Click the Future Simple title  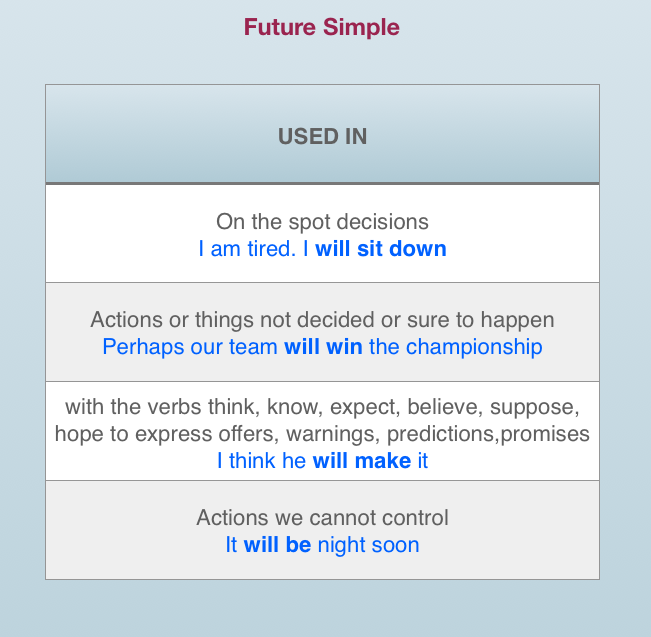[x=321, y=27]
